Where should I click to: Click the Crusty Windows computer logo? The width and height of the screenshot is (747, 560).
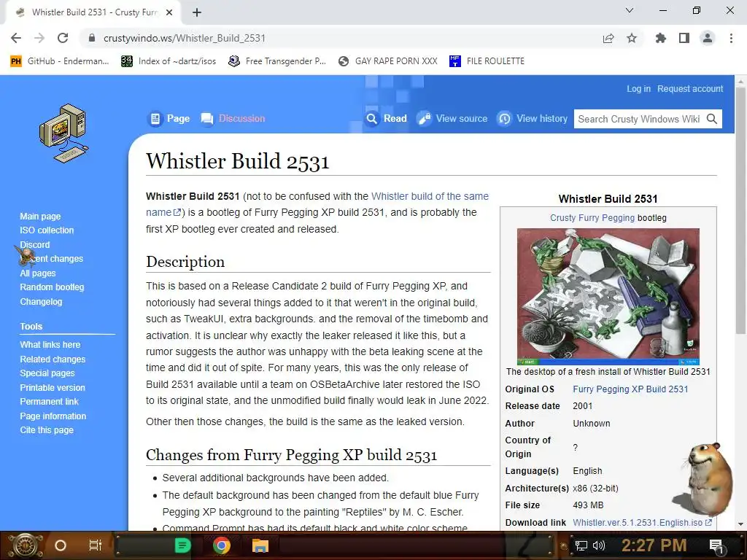pos(64,133)
